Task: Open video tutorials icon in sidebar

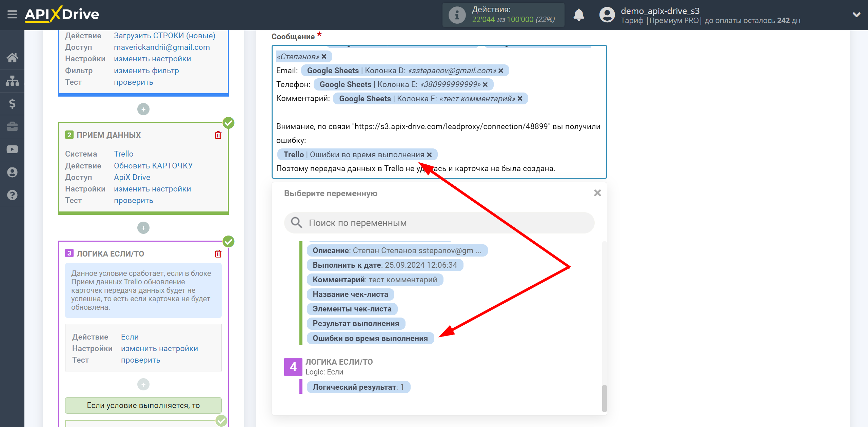Action: pyautogui.click(x=12, y=149)
